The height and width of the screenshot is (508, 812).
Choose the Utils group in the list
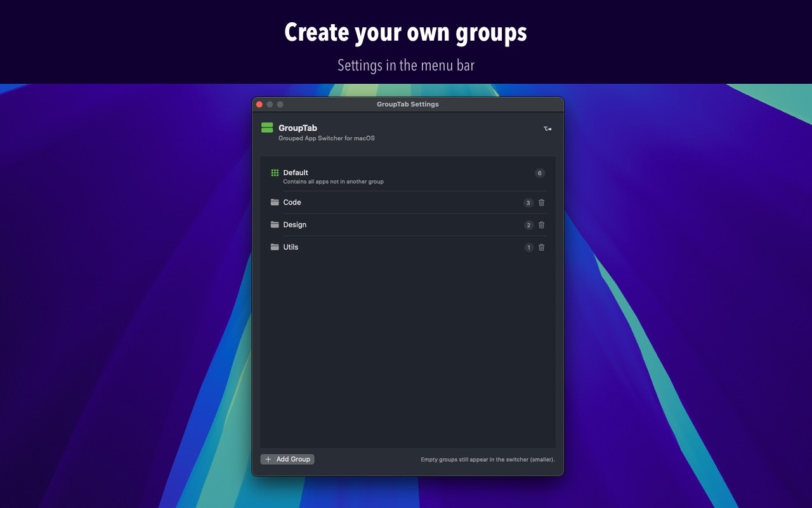pos(291,247)
